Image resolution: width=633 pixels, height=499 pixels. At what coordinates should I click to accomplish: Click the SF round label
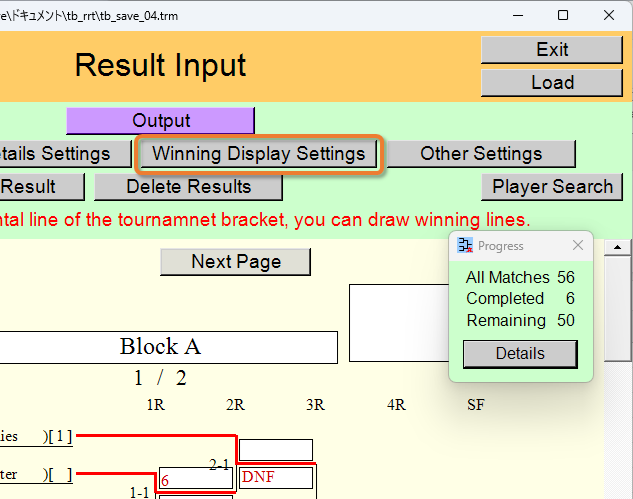pyautogui.click(x=476, y=405)
